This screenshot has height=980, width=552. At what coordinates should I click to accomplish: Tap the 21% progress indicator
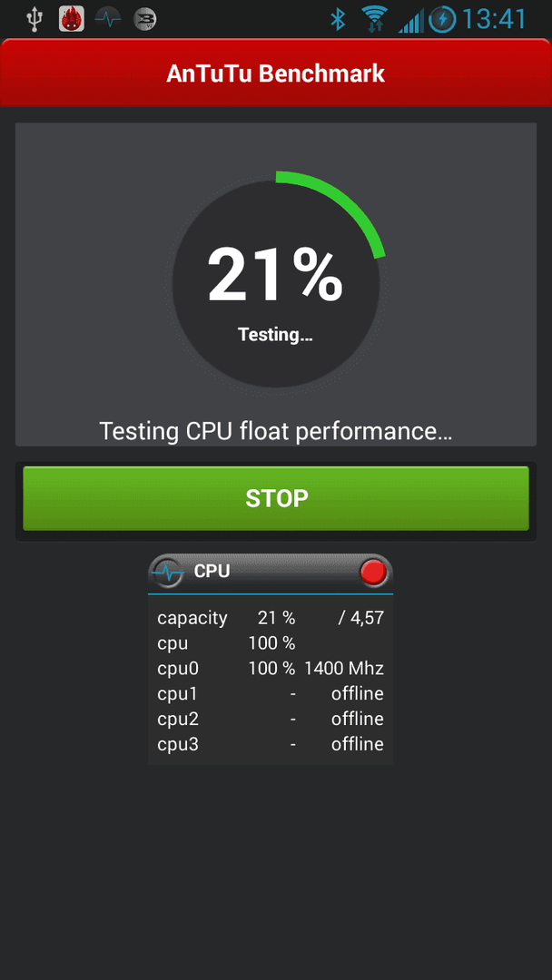pos(275,276)
